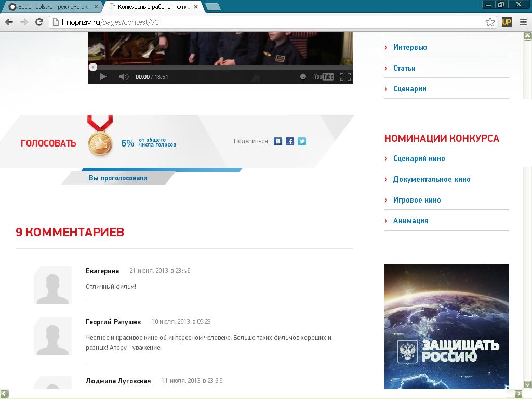This screenshot has width=532, height=399.
Task: Select the Игровое кино nomination
Action: click(417, 200)
